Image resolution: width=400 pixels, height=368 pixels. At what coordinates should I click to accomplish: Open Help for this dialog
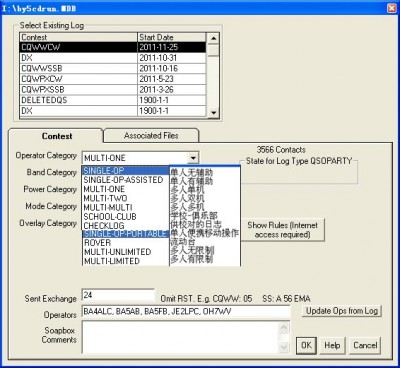332,345
